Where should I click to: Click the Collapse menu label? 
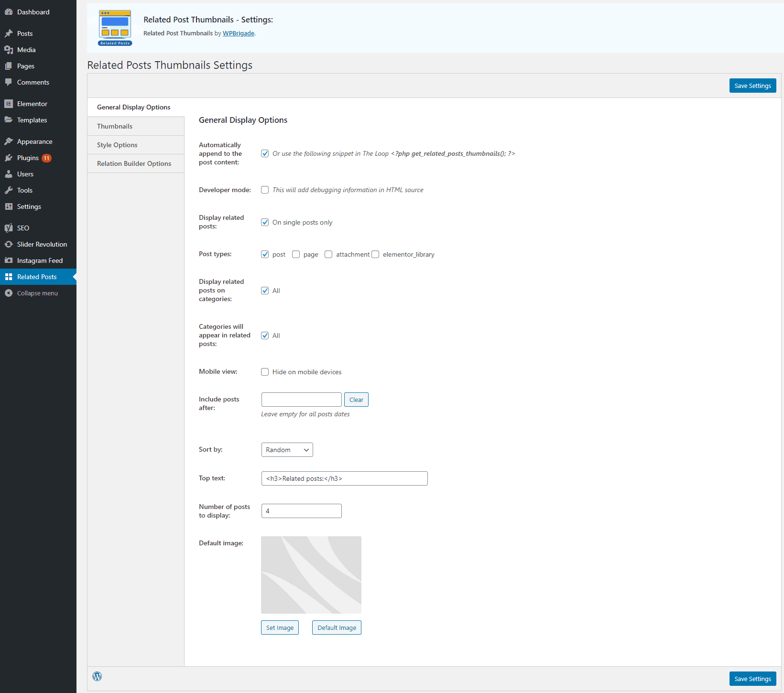pos(37,293)
